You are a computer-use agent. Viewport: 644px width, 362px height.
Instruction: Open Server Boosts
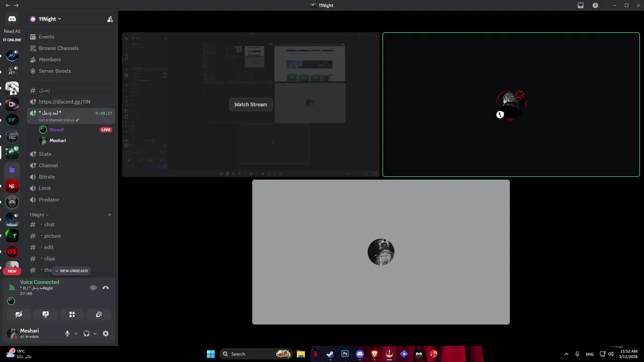coord(72,71)
